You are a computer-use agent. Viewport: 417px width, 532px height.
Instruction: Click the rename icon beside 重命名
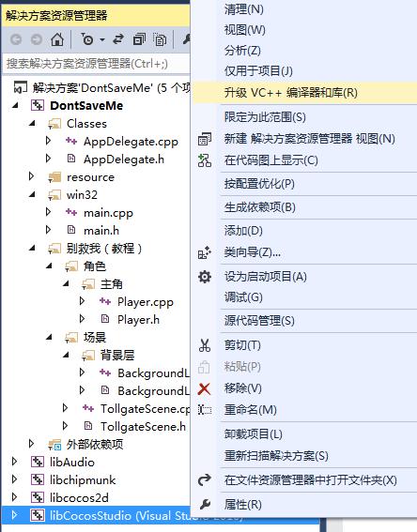tap(205, 410)
